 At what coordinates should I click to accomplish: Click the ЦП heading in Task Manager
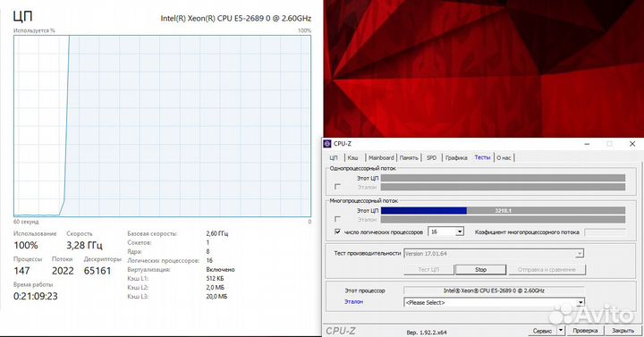tap(23, 16)
